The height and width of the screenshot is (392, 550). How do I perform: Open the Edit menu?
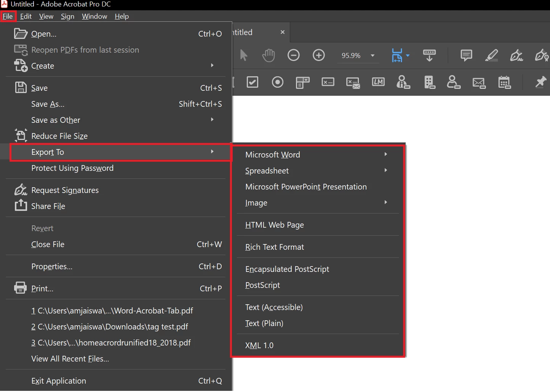point(26,16)
